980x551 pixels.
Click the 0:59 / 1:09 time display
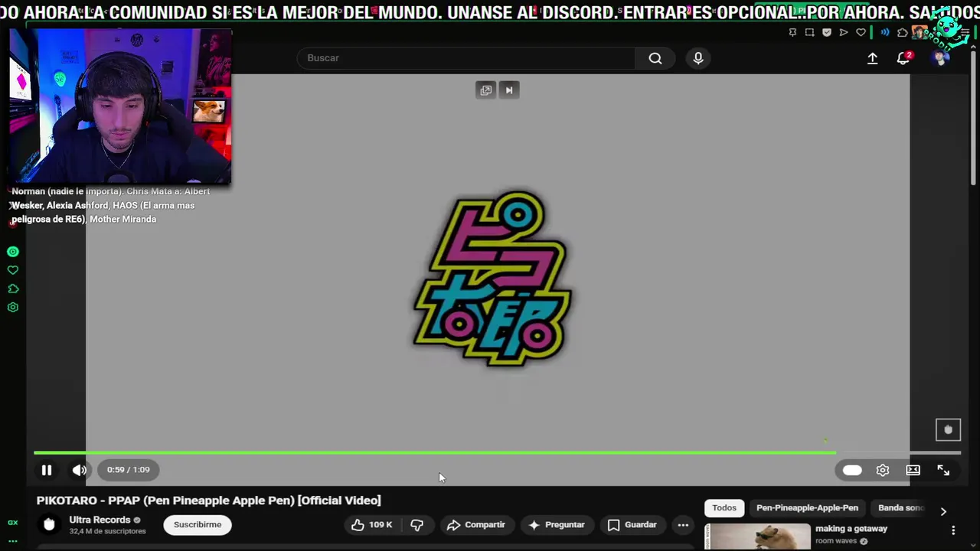coord(129,470)
